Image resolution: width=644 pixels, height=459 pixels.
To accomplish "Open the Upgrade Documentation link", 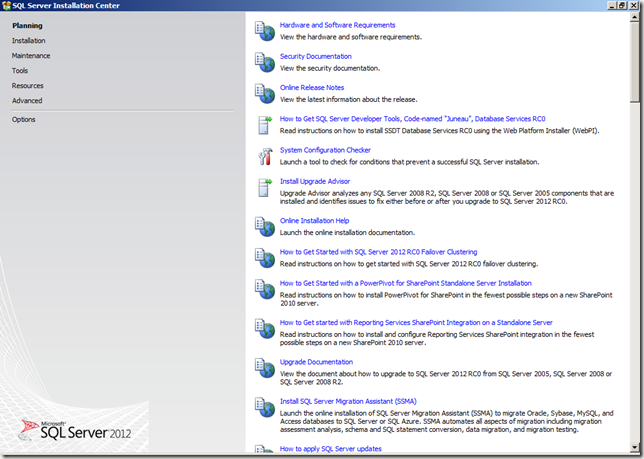I will (316, 362).
